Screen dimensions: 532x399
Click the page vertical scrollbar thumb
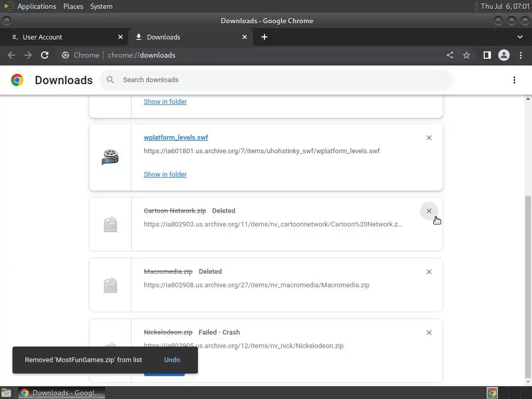[x=528, y=287]
